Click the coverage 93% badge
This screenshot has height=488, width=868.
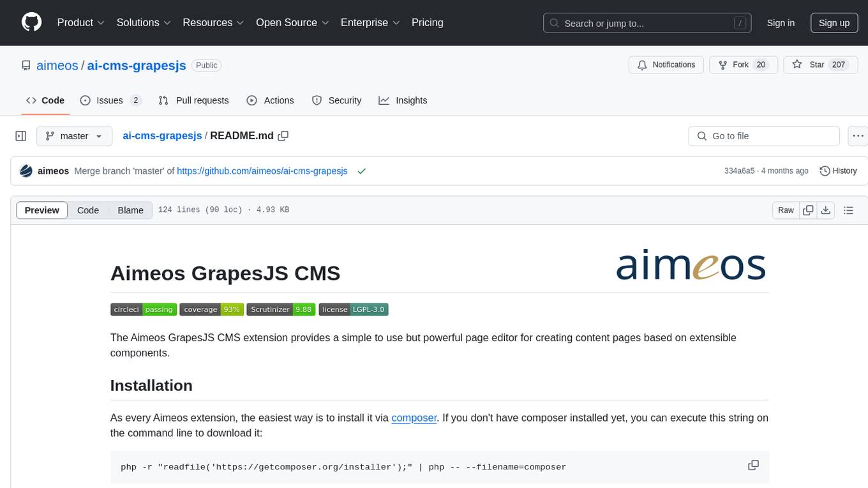[x=211, y=309]
